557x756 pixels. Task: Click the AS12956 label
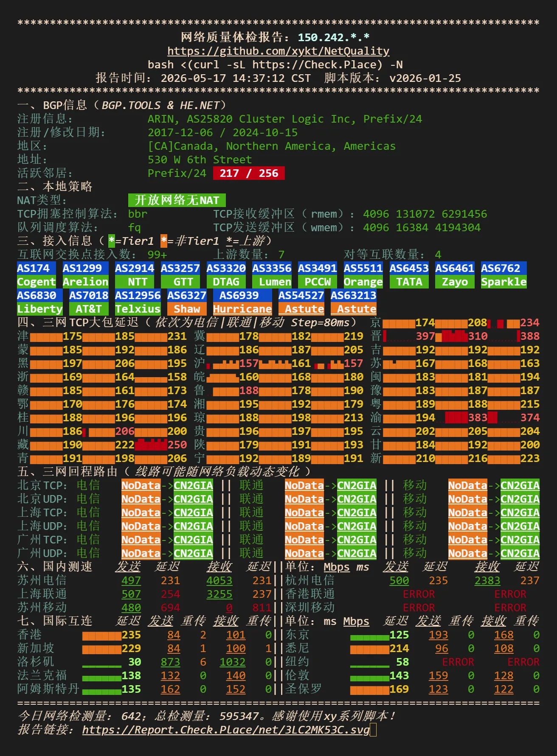click(x=138, y=295)
